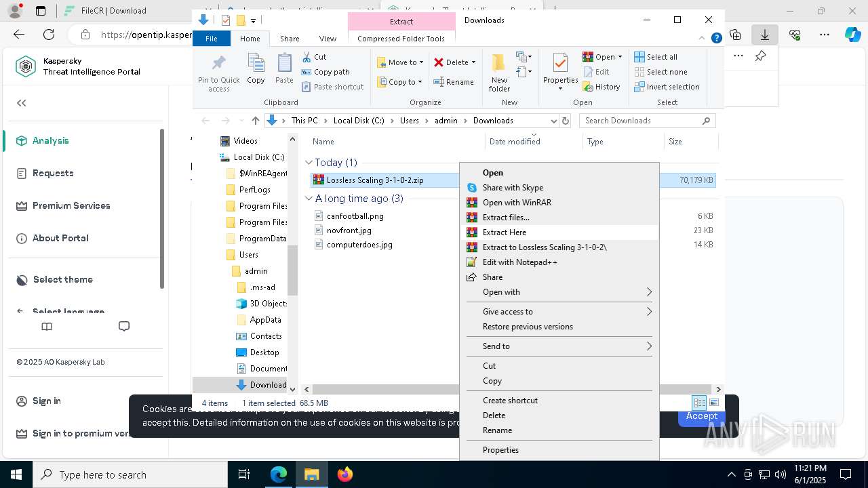Click the Explorer help question icon

coord(716,39)
